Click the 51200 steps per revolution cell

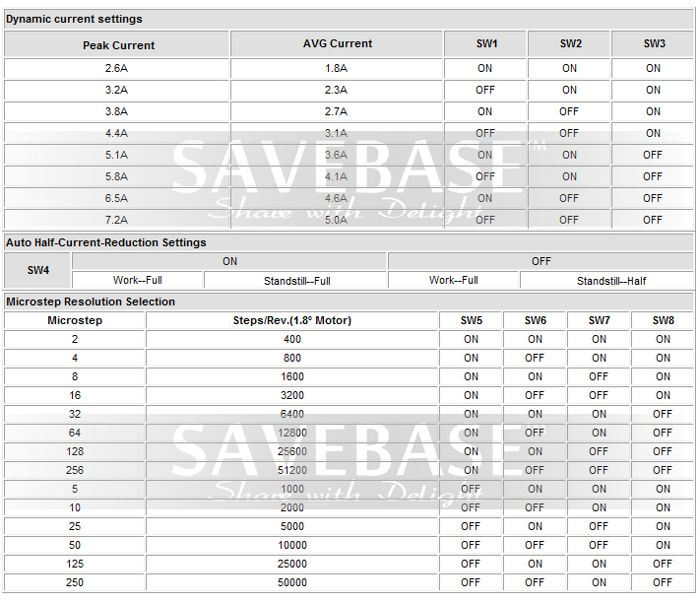[x=292, y=470]
